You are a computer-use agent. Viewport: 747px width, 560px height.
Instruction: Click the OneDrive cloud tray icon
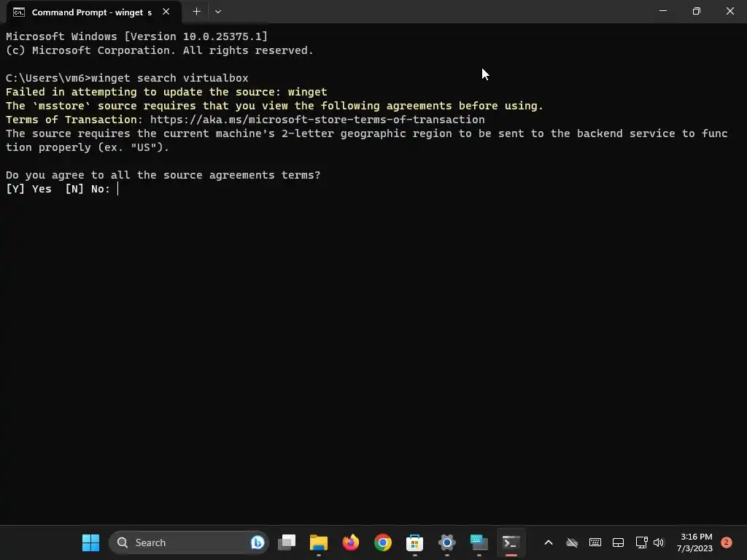(572, 542)
